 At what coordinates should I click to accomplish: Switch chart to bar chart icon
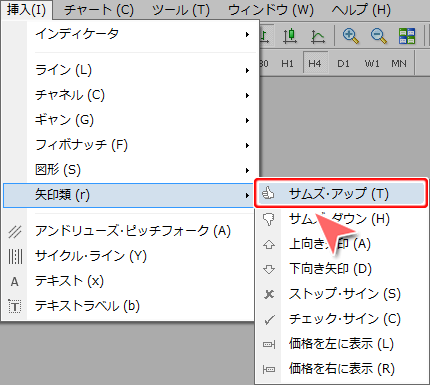pyautogui.click(x=266, y=35)
